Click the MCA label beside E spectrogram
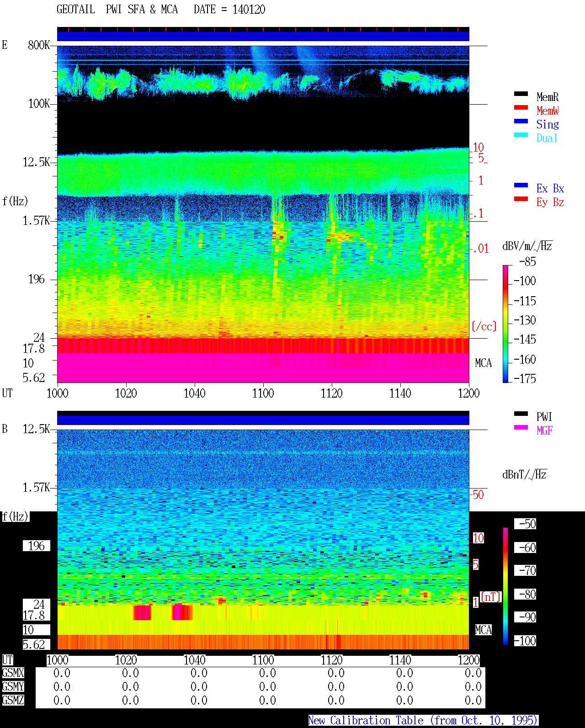Image resolution: width=585 pixels, height=728 pixels. pos(484,363)
